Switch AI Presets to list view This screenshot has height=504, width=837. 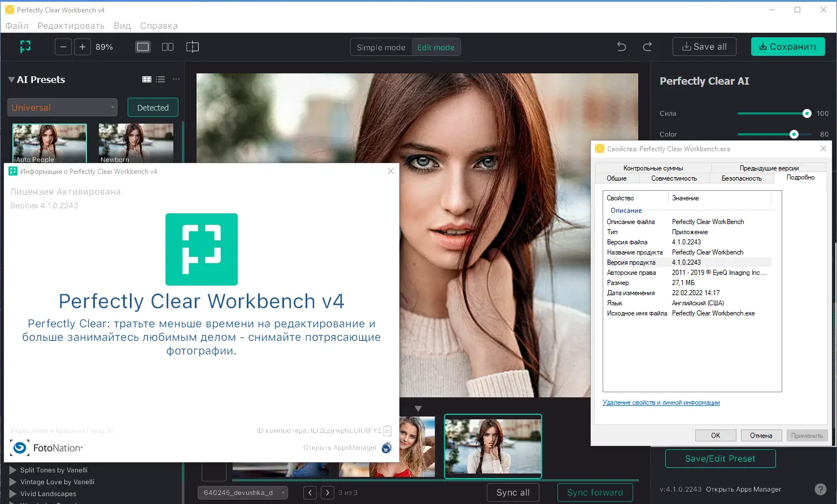coord(160,79)
